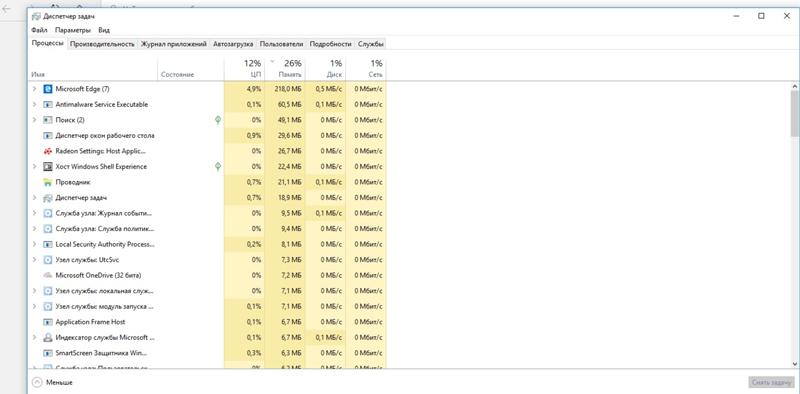
Task: Expand Служба узла: Журнал событий row
Action: tap(34, 213)
